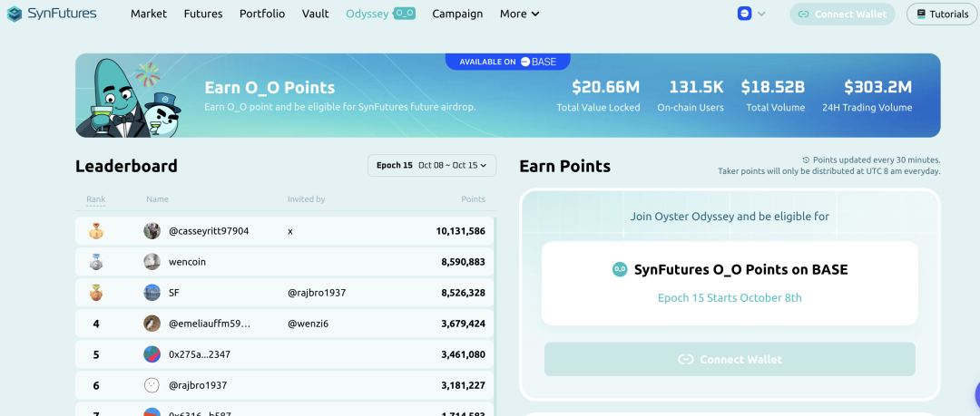This screenshot has height=416, width=980.
Task: Click the 131.5K On-chain Users stat
Action: [691, 95]
